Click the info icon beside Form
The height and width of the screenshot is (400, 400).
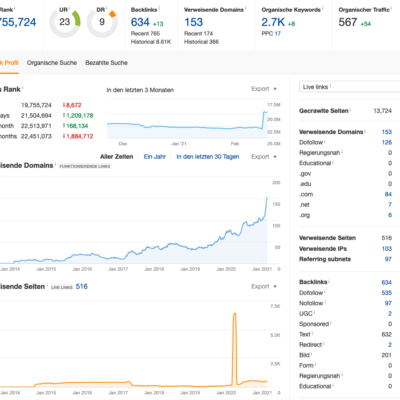coord(315,364)
